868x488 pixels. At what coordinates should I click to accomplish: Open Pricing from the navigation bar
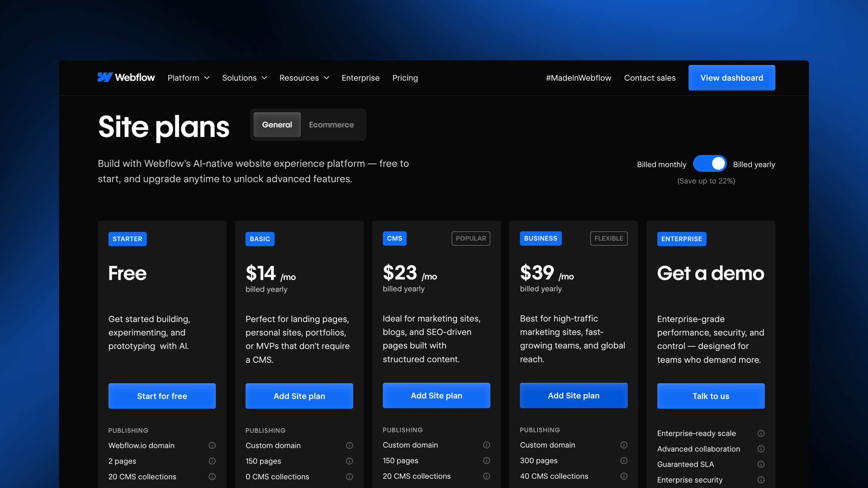click(405, 78)
